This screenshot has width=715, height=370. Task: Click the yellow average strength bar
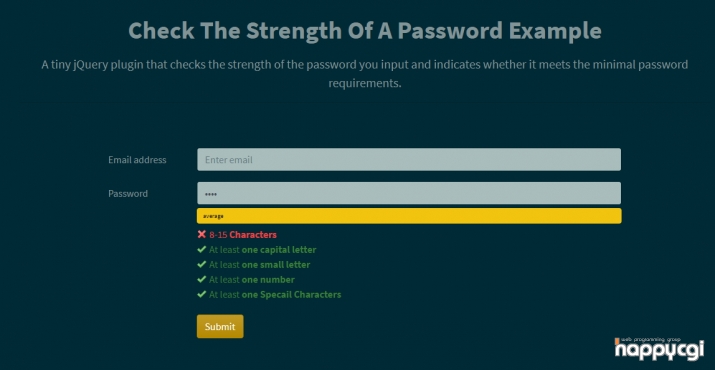coord(409,216)
